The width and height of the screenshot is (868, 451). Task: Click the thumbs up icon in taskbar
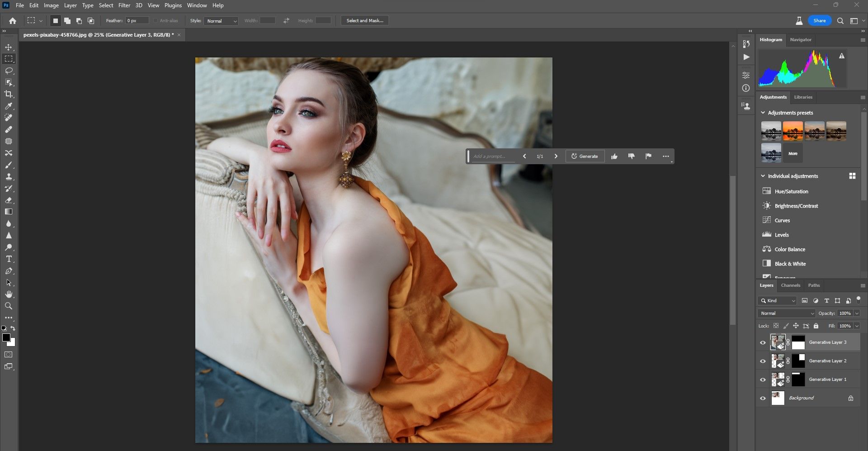coord(614,156)
